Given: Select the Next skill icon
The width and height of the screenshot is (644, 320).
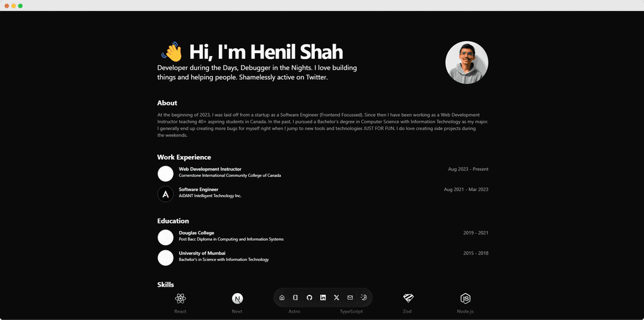Looking at the screenshot, I should (237, 299).
